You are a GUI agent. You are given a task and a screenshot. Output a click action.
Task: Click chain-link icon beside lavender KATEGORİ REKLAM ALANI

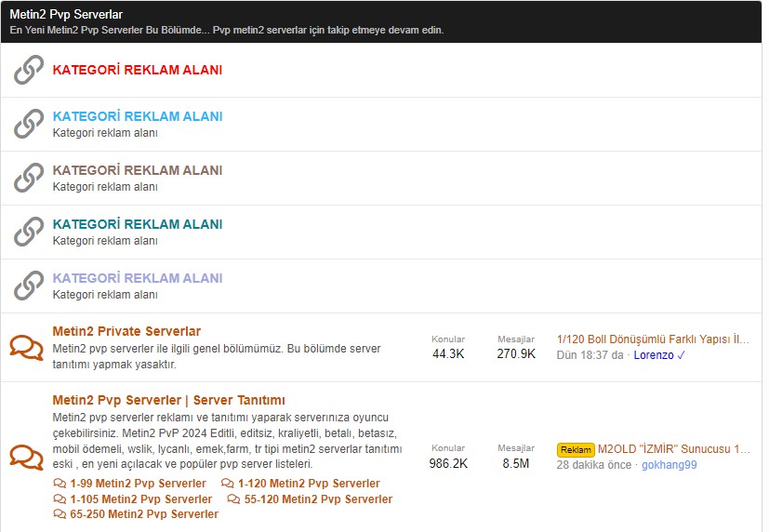(x=29, y=286)
